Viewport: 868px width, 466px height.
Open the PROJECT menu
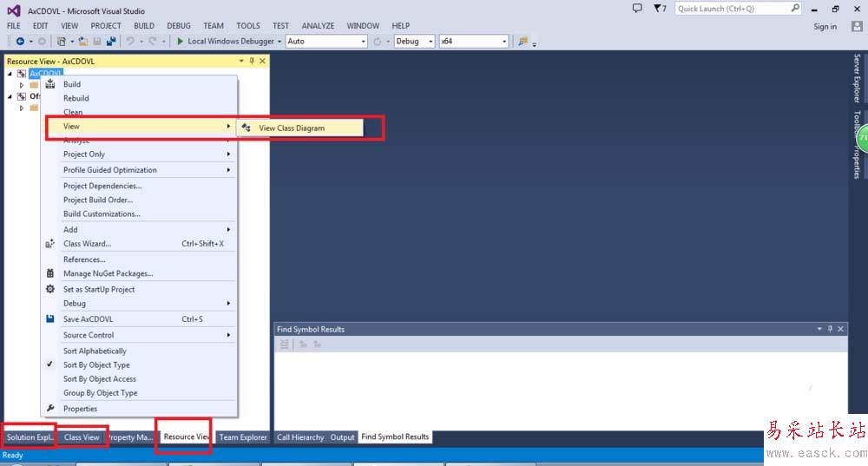coord(106,25)
